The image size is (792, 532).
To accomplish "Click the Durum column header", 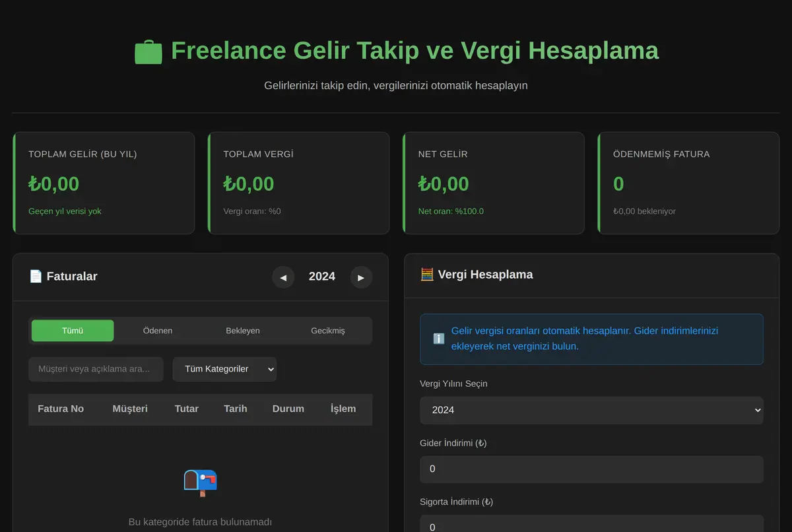I will 288,409.
